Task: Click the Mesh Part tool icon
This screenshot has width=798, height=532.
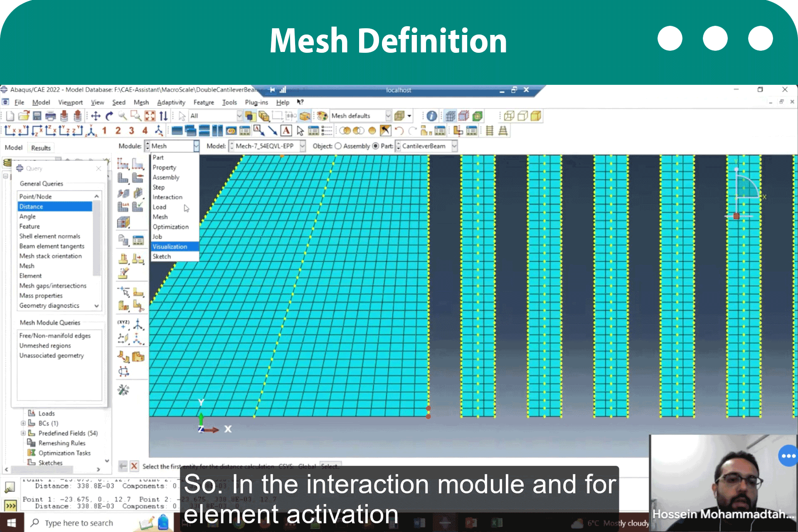Action: click(123, 178)
